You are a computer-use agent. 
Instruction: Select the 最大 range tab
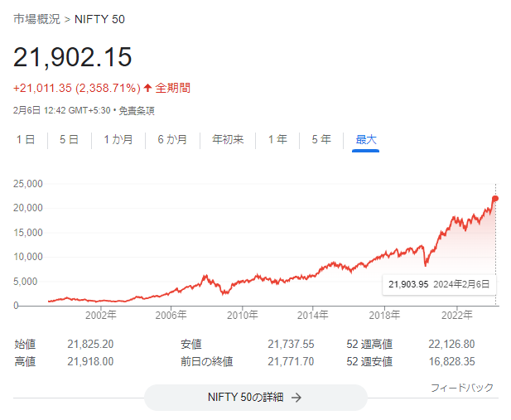366,139
